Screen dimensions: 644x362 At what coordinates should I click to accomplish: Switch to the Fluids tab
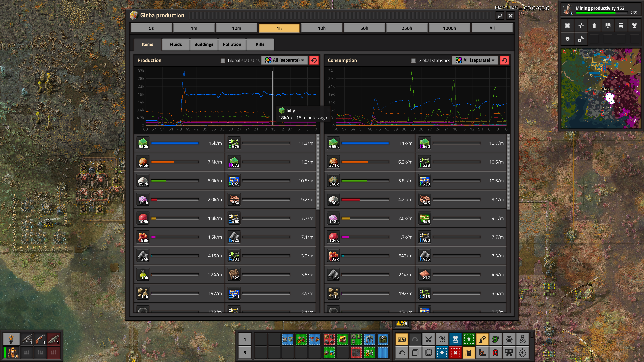175,44
